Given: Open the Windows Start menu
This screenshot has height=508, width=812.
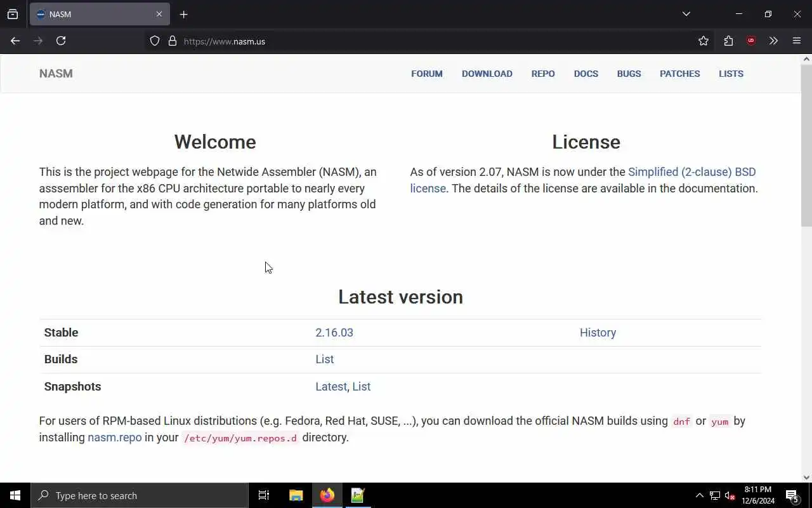Looking at the screenshot, I should [x=15, y=495].
